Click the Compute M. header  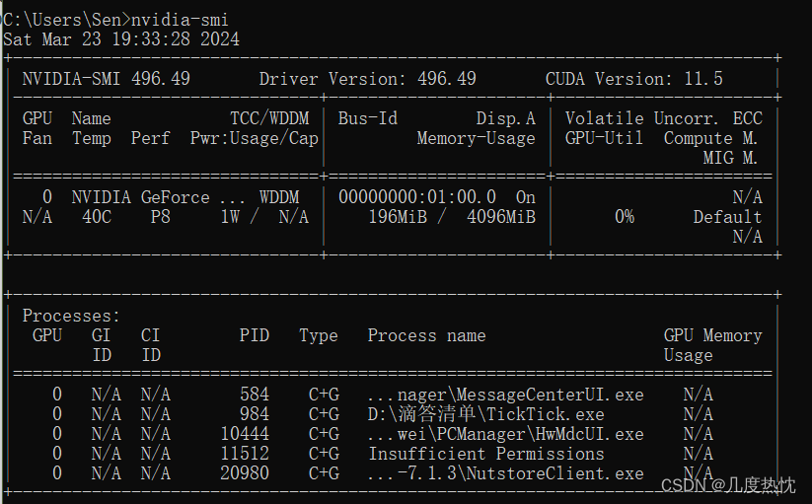710,138
